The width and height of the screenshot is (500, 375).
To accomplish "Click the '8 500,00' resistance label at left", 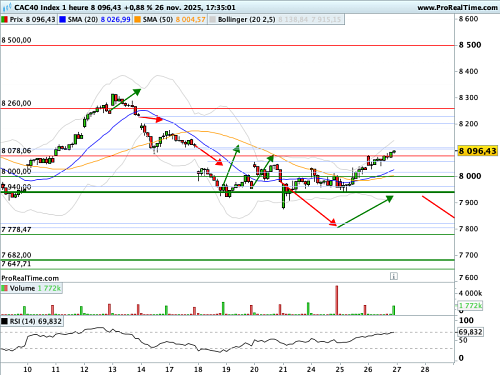I will [16, 40].
